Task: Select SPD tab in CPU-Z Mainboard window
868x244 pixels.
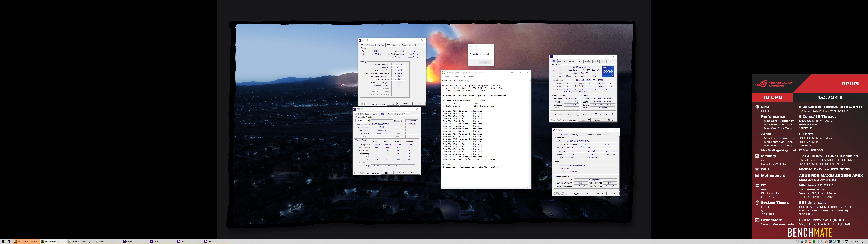Action: [x=582, y=135]
